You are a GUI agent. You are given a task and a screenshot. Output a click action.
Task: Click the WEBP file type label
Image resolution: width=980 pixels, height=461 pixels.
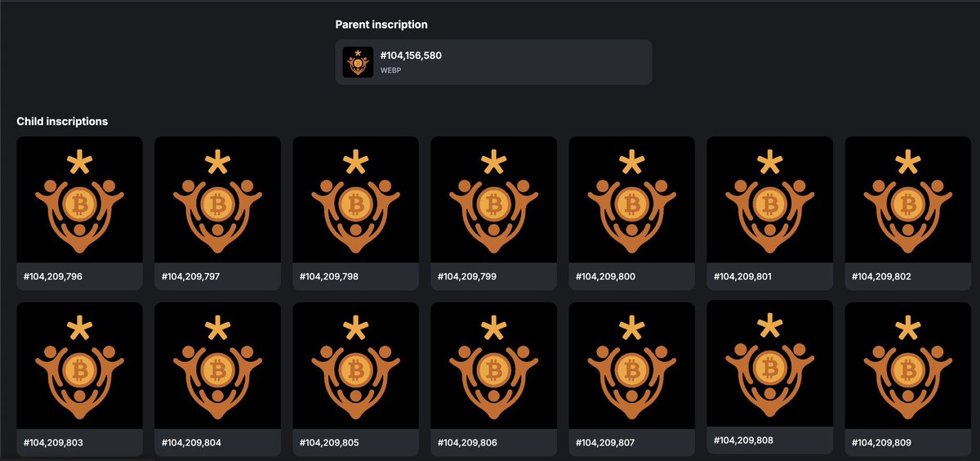pos(391,70)
